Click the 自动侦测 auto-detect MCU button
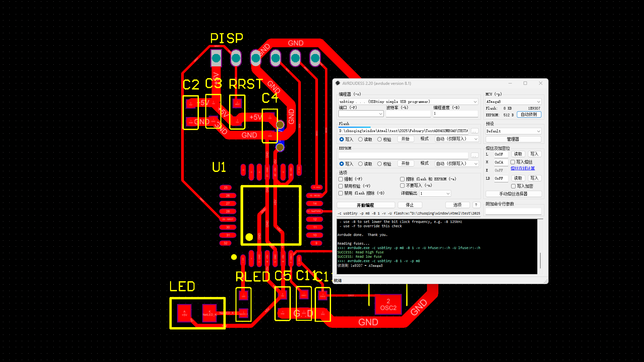This screenshot has height=362, width=644. coord(529,114)
